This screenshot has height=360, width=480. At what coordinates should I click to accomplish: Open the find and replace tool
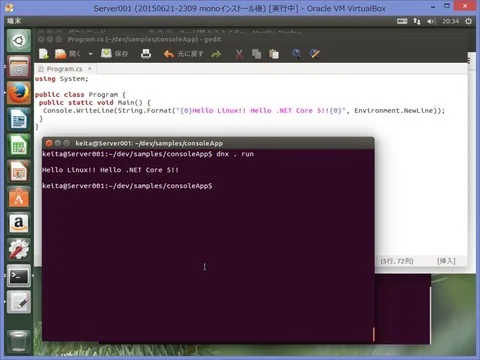314,54
